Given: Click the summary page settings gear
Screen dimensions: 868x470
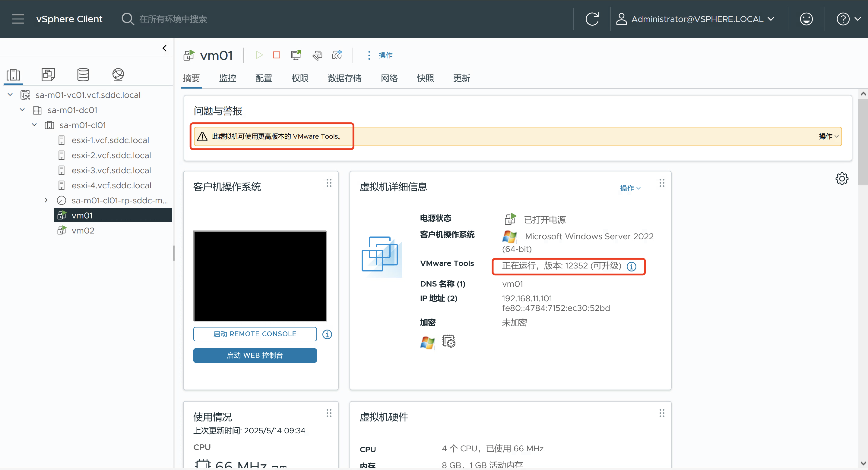Looking at the screenshot, I should [x=842, y=178].
